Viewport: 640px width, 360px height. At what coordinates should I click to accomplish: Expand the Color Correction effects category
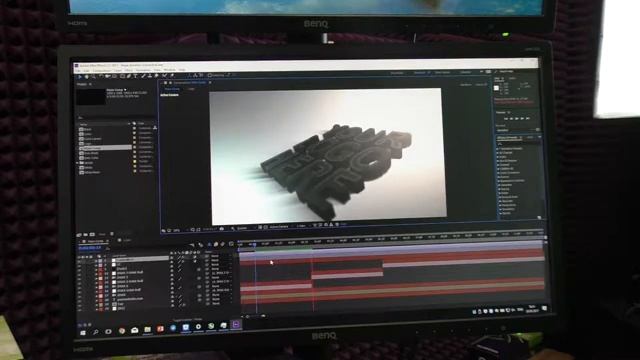(x=498, y=173)
